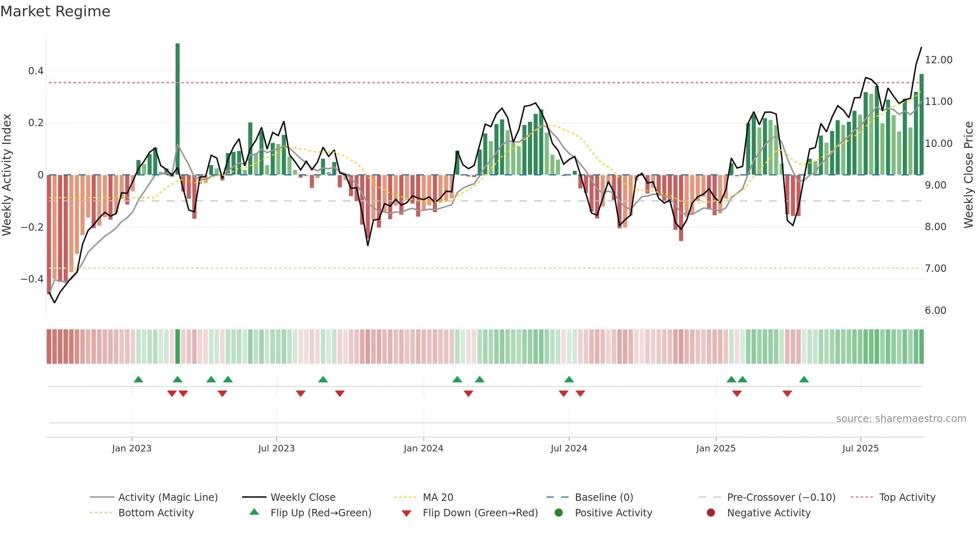Click the −0.4 activity axis tick
Screen dimensions: 980x551
32,279
